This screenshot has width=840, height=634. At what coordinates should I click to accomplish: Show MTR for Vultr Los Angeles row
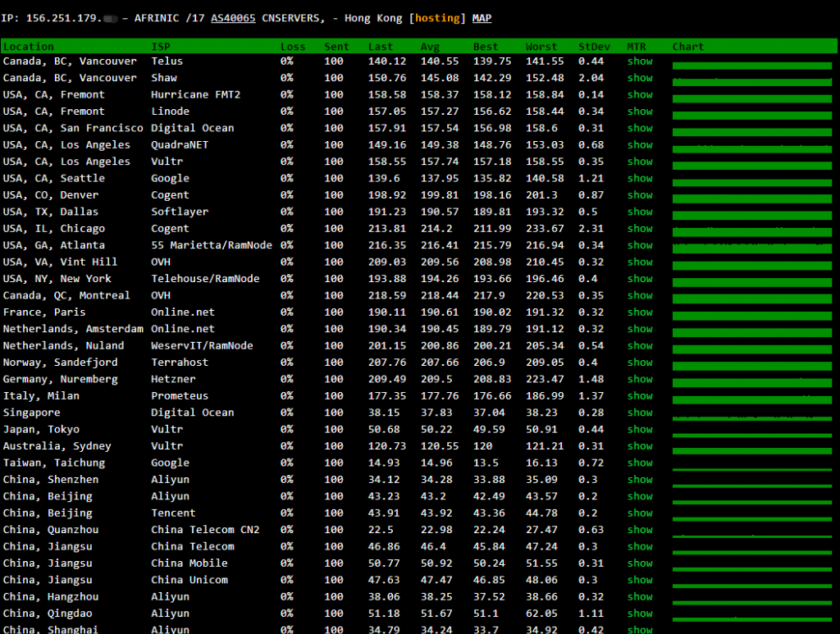640,162
